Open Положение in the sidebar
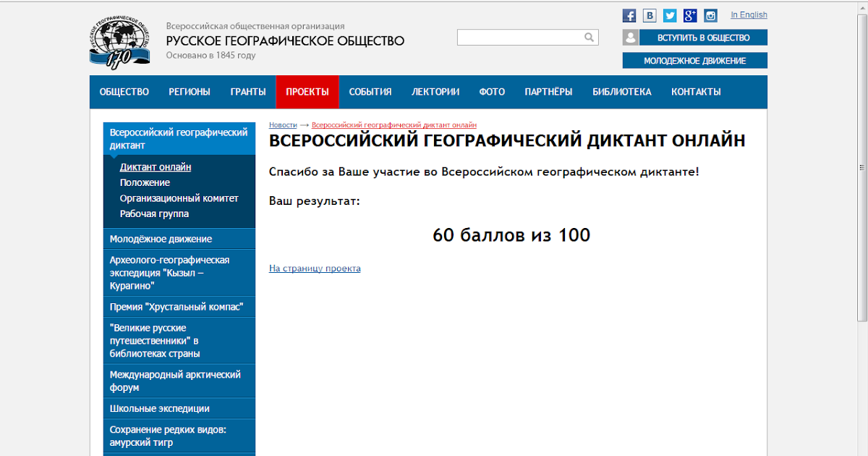The height and width of the screenshot is (456, 868). [145, 183]
